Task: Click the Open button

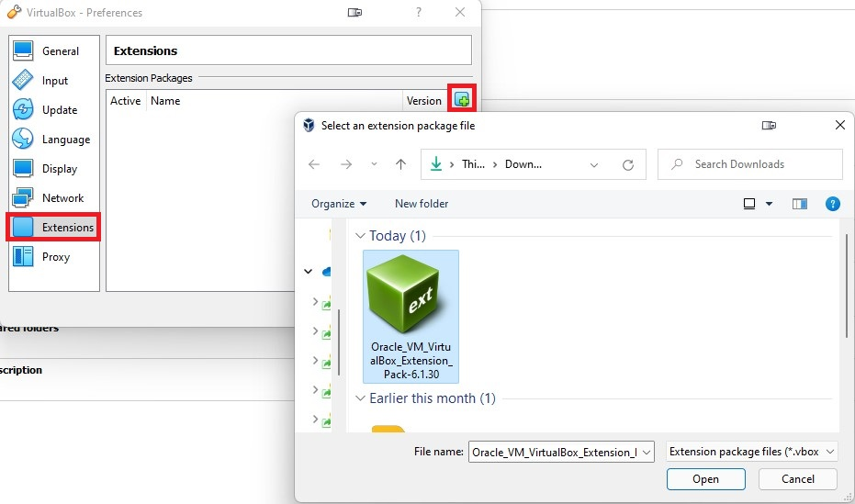Action: pos(705,479)
